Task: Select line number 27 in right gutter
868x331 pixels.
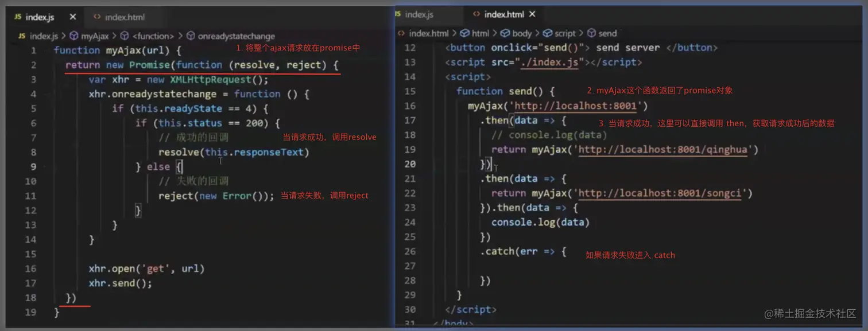Action: (409, 266)
